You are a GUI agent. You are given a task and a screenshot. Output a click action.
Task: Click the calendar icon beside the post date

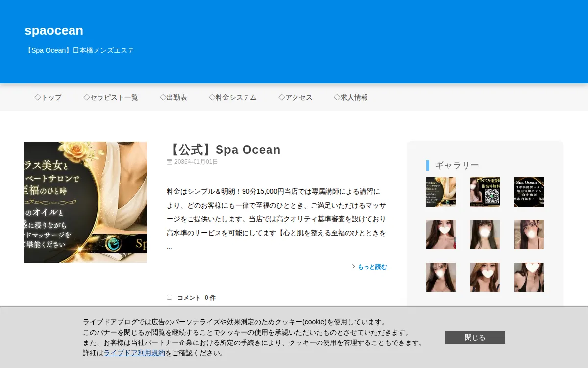[170, 162]
